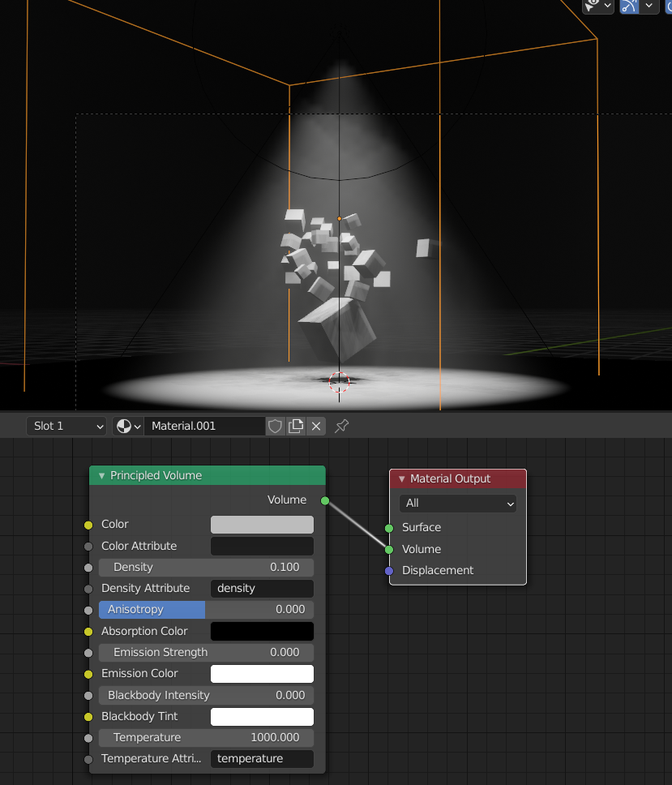Image resolution: width=672 pixels, height=785 pixels.
Task: Click the Density Attribute field showing density
Action: click(262, 588)
